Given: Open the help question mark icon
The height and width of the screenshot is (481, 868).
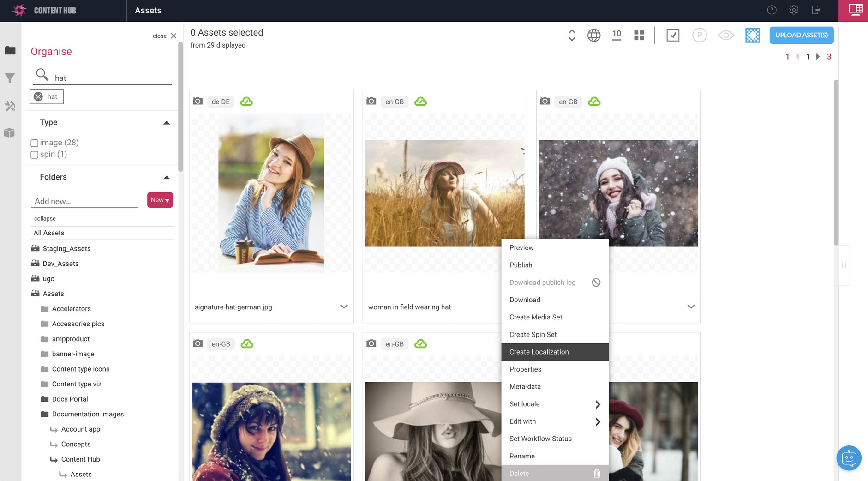Looking at the screenshot, I should (x=772, y=10).
